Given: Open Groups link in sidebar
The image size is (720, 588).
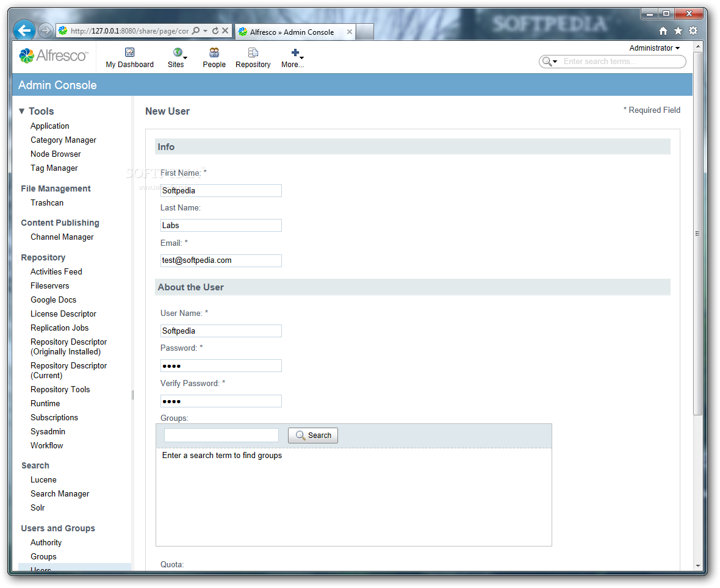Looking at the screenshot, I should 43,557.
